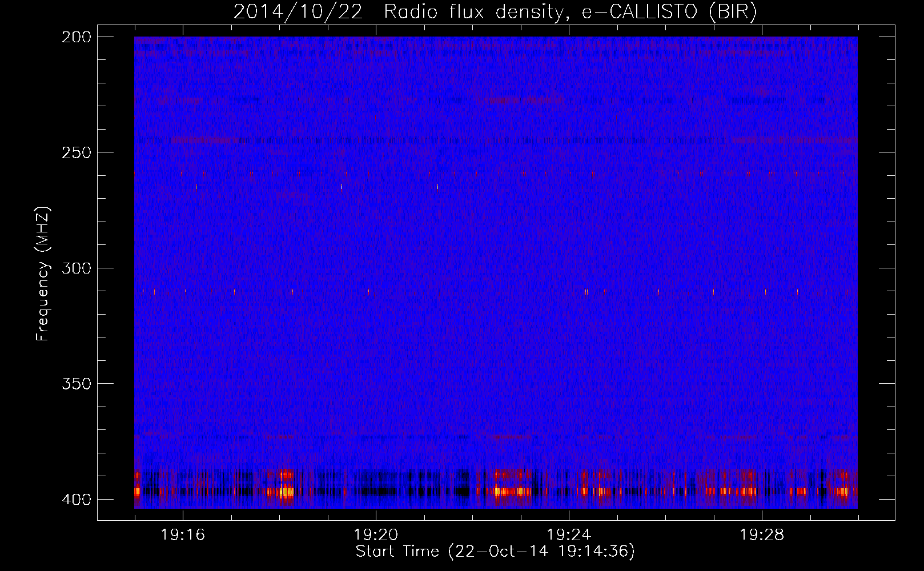Click the 19:24 time tick label

[569, 535]
